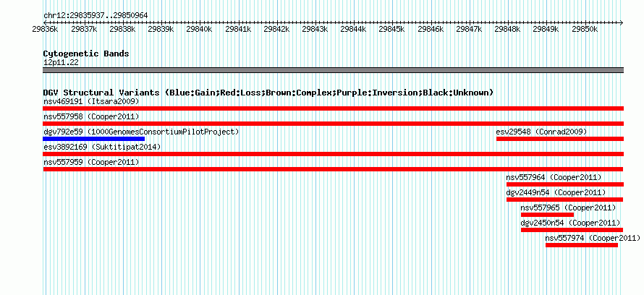Click the short red bar under nsv557965
644x295 pixels.
pyautogui.click(x=548, y=215)
